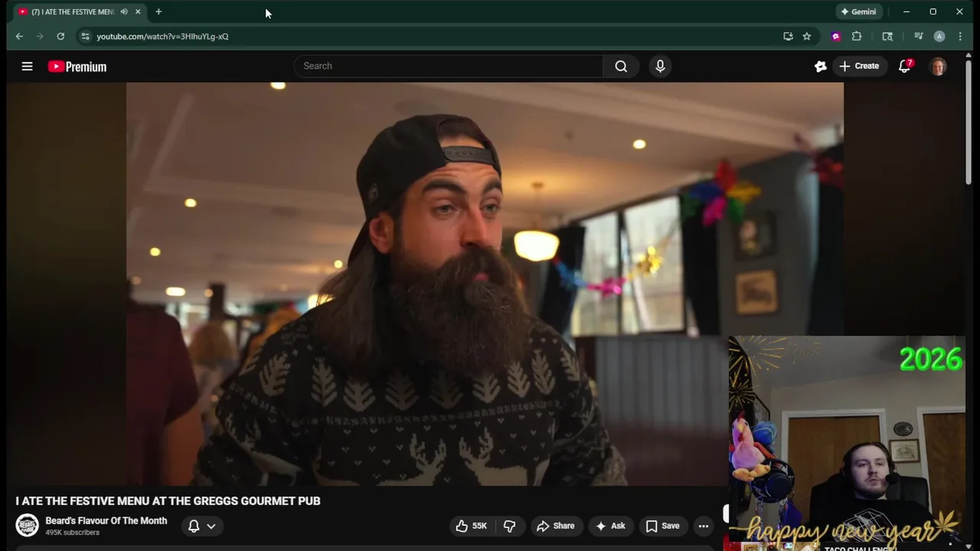Bookmark this tab with the star
The height and width of the screenshot is (551, 980).
pos(806,36)
